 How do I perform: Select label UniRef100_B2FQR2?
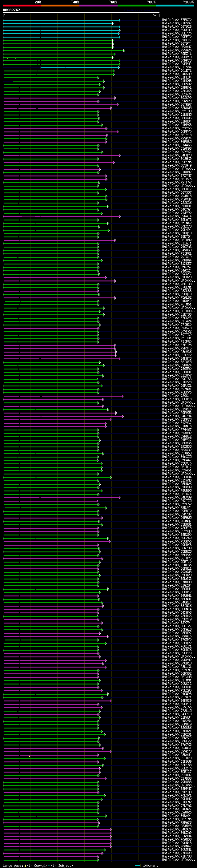click(x=177, y=643)
